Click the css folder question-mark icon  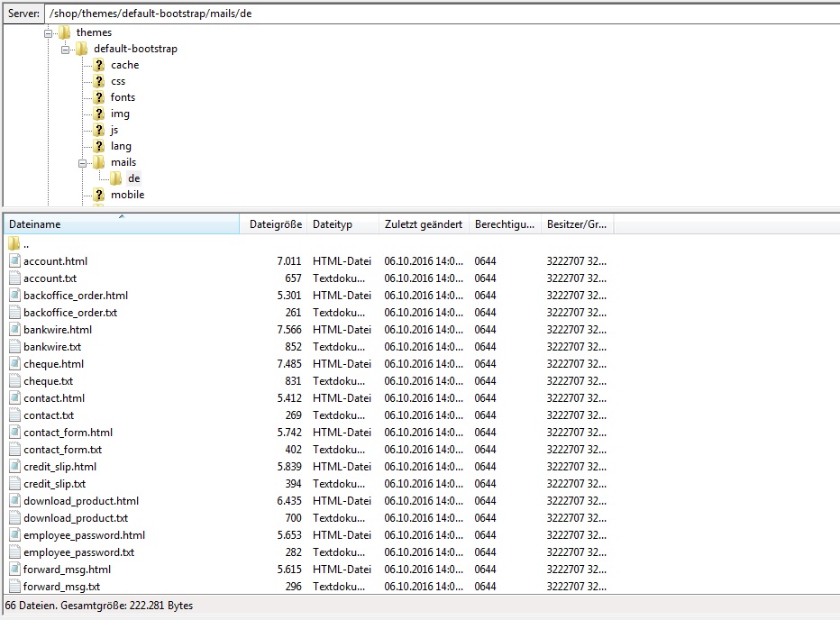tap(98, 81)
